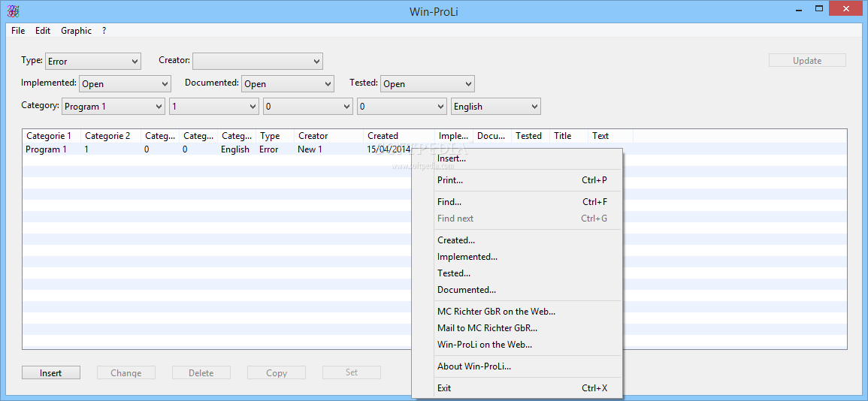The image size is (868, 401).
Task: Click the Set button
Action: (x=352, y=372)
